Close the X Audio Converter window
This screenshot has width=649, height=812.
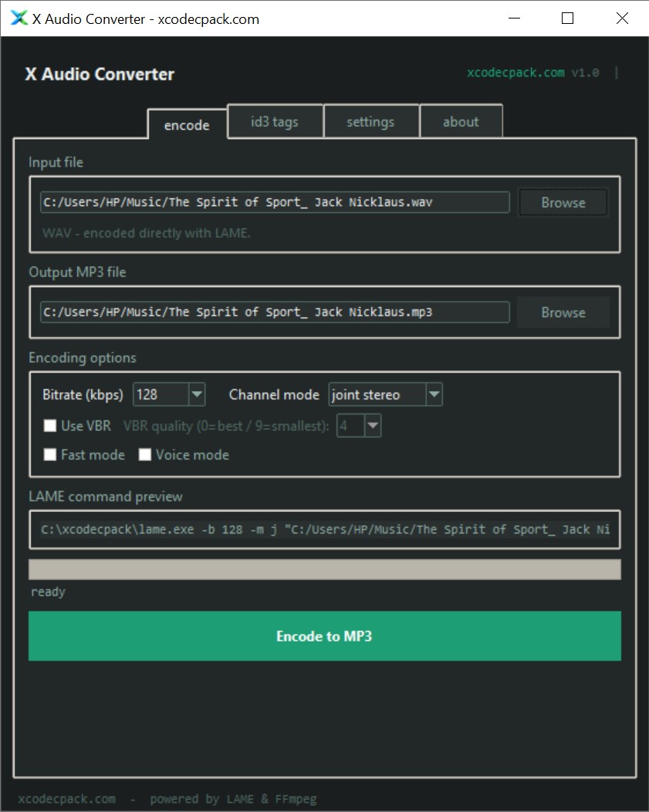[x=622, y=19]
